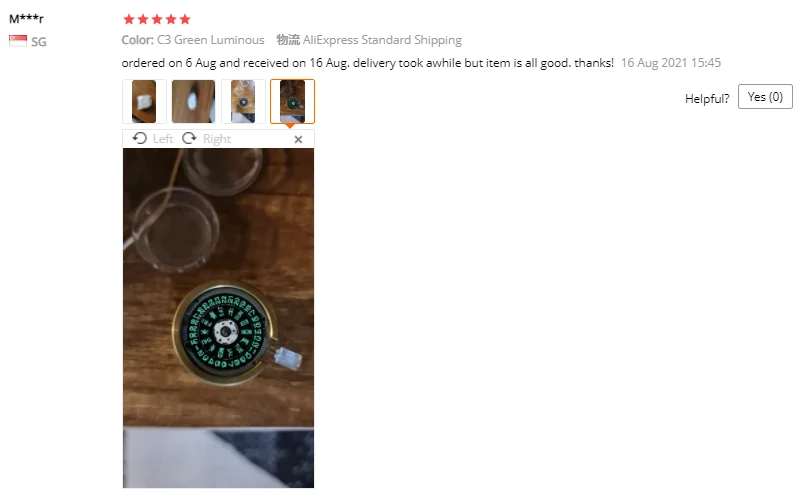Close the enlarged review photo preview

coord(298,139)
